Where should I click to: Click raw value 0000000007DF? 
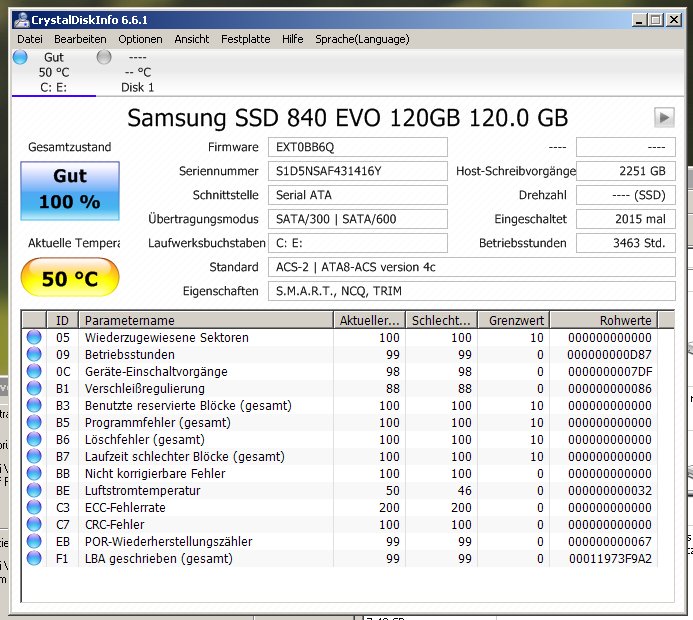click(x=610, y=372)
